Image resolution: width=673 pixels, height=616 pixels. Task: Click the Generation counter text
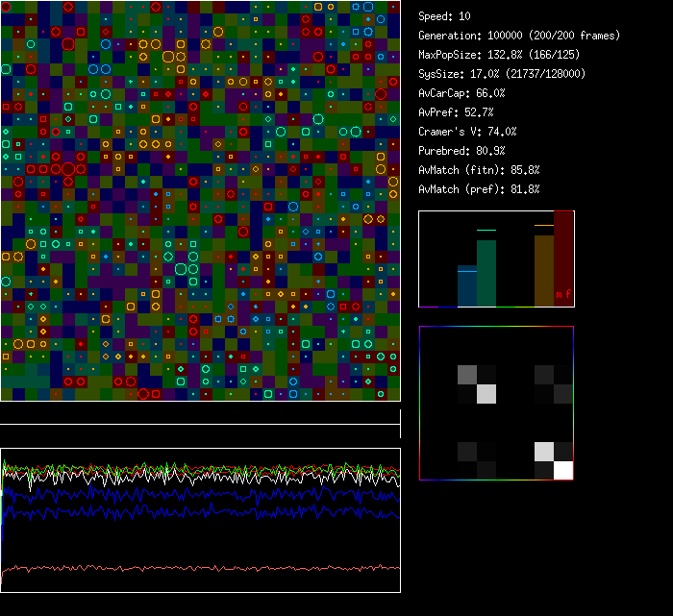[x=519, y=36]
